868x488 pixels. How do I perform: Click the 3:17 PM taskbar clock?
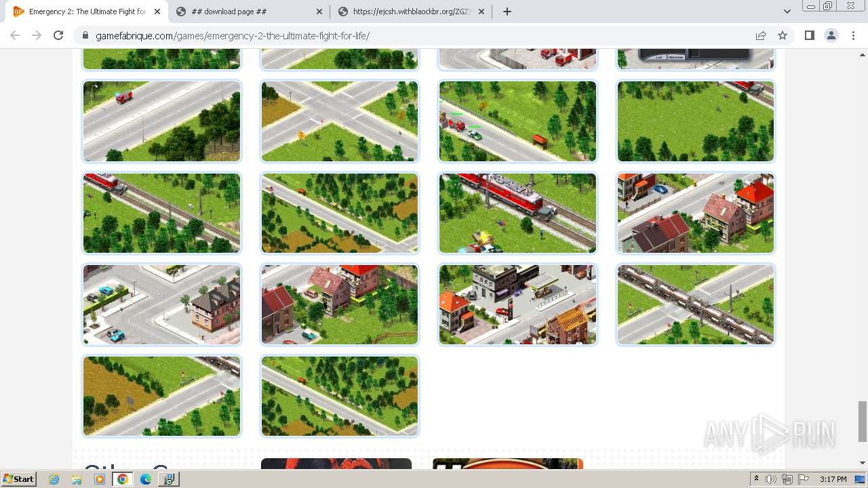click(833, 479)
